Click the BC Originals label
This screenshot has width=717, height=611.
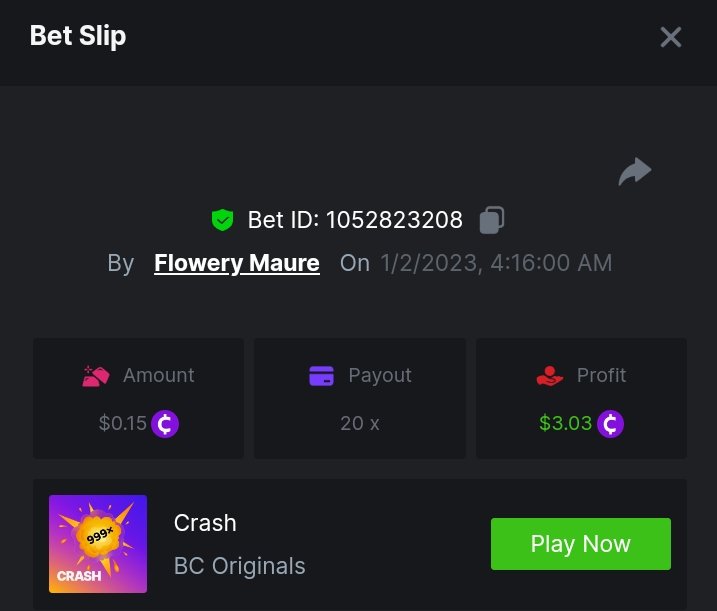tap(240, 566)
